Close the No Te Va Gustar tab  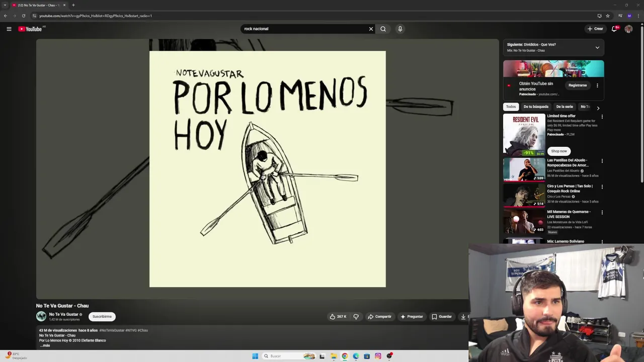click(x=64, y=5)
